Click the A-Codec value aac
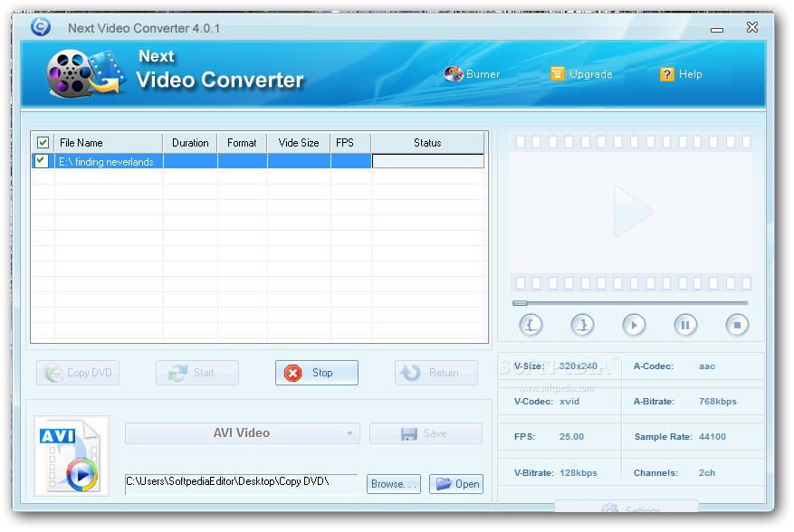This screenshot has width=794, height=532. click(x=707, y=366)
